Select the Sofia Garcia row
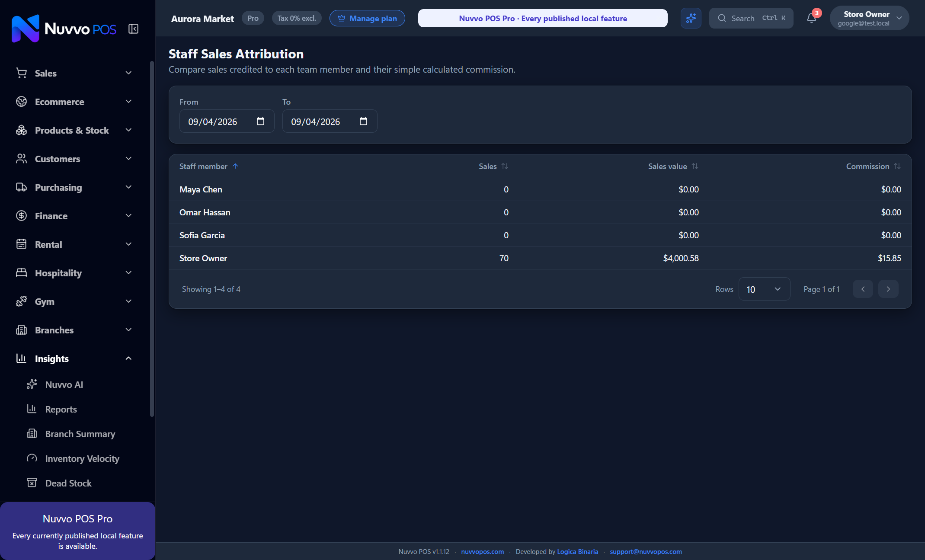Viewport: 925px width, 560px height. 540,235
